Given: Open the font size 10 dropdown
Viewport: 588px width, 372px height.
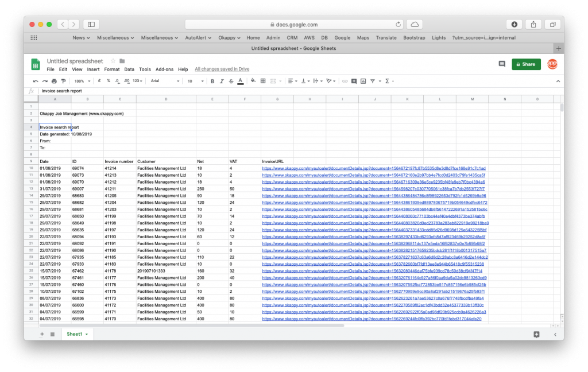Looking at the screenshot, I should pyautogui.click(x=195, y=81).
